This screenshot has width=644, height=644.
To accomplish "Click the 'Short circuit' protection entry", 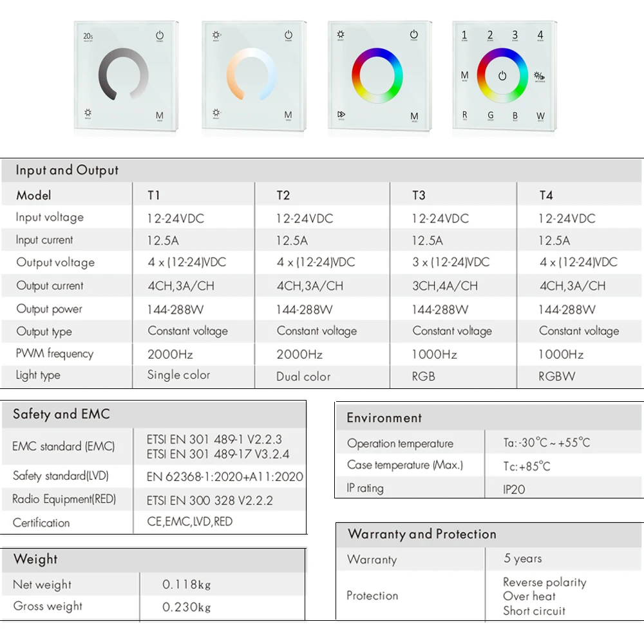I will click(535, 611).
